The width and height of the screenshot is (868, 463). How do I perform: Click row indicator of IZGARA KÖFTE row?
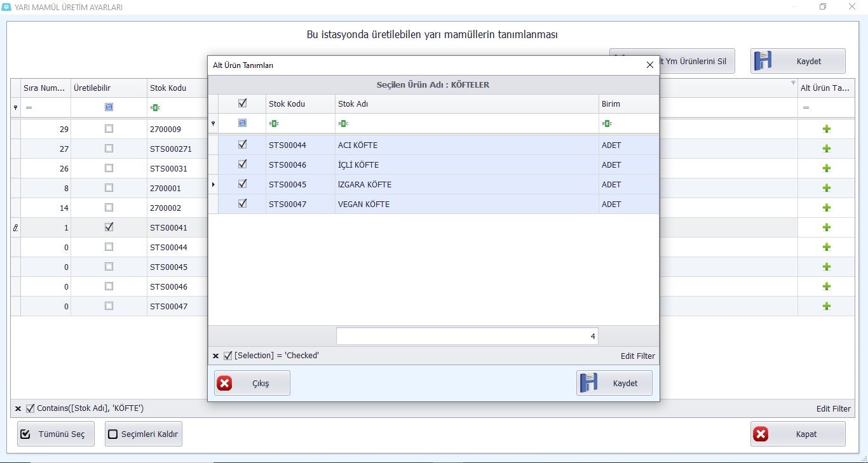click(214, 185)
